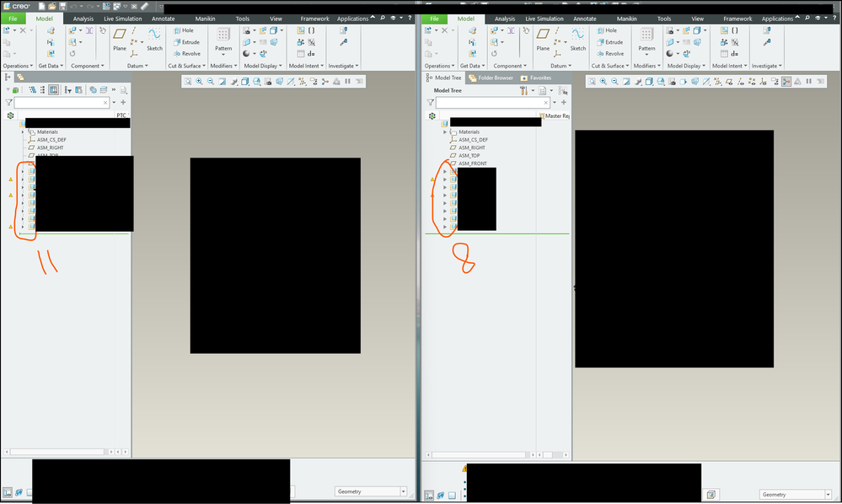Click the Sketch tool in left window
Viewport: 842px width, 504px height.
(154, 39)
